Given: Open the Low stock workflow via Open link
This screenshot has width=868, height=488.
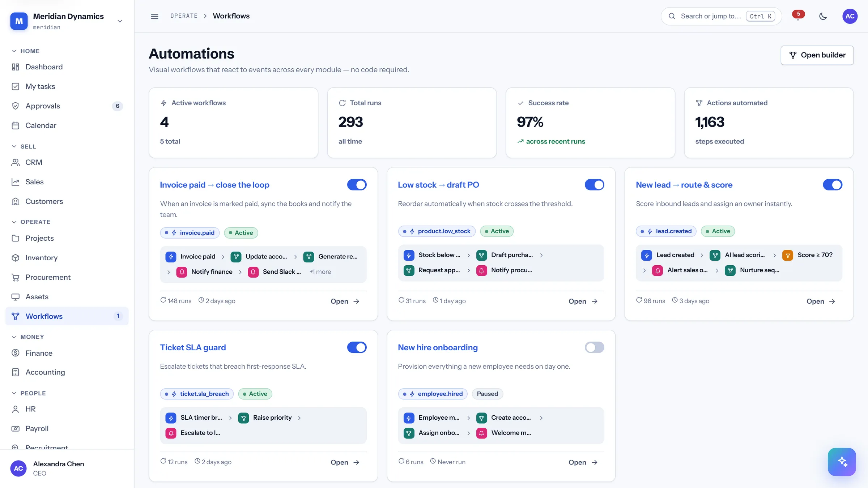Looking at the screenshot, I should [x=583, y=301].
